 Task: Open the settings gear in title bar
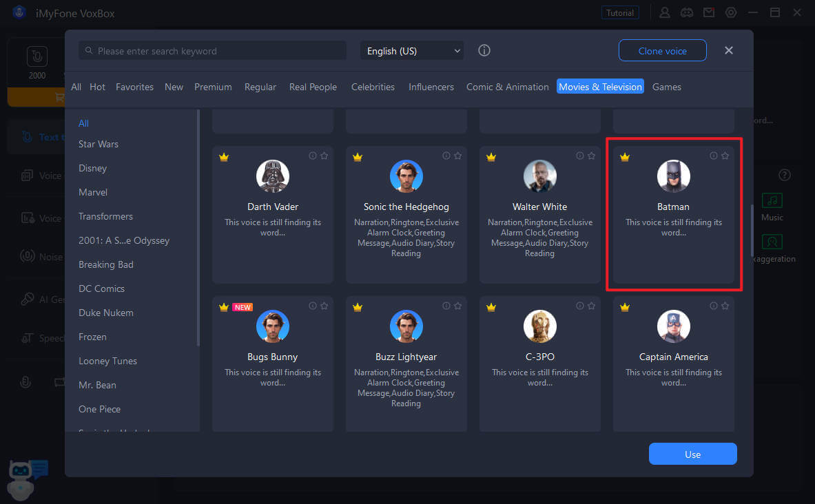tap(731, 12)
